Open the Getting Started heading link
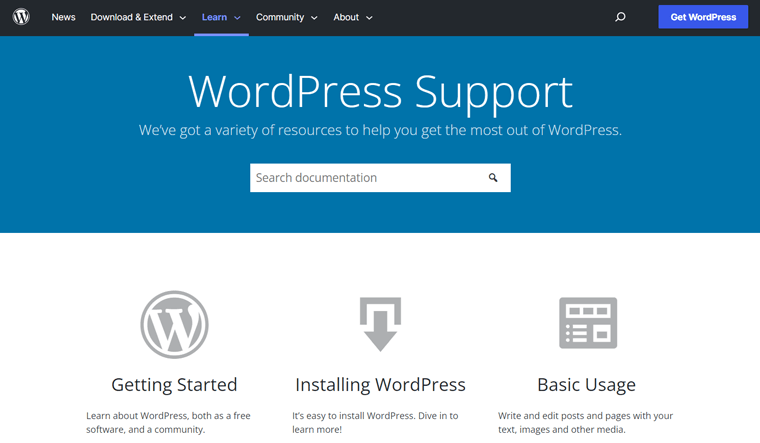Viewport: 760px width, 443px height. (x=174, y=385)
